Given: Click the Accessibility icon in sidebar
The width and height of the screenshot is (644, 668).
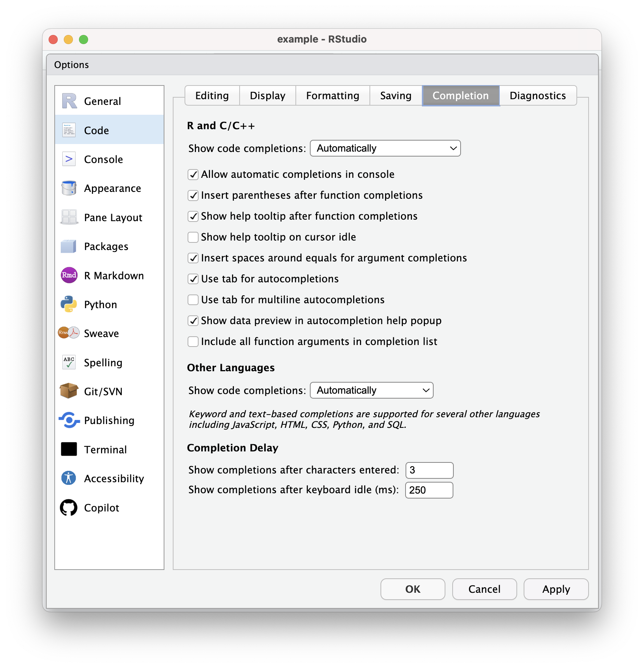Looking at the screenshot, I should (69, 478).
